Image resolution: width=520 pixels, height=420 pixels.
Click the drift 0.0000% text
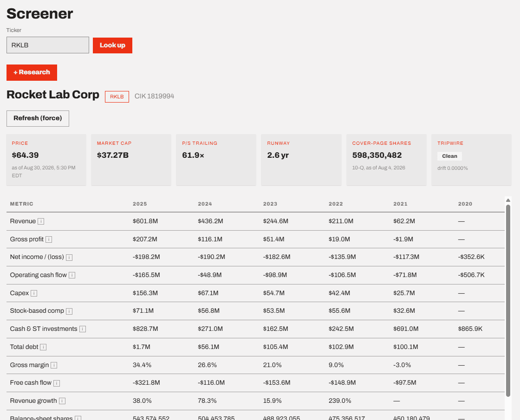tap(452, 168)
